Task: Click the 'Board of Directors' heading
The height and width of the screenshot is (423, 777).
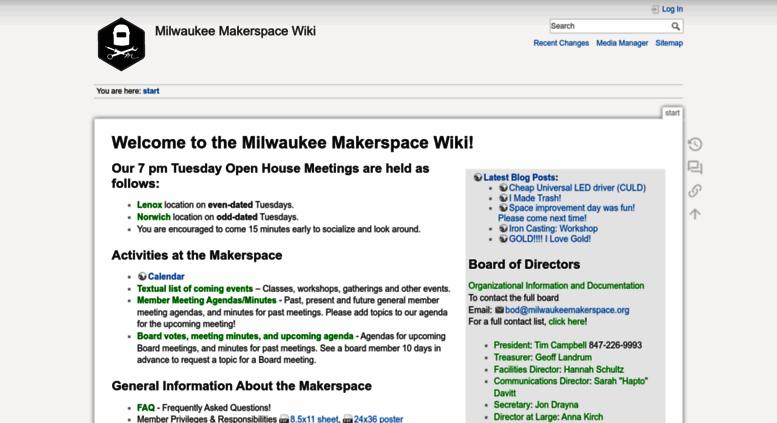Action: (524, 264)
